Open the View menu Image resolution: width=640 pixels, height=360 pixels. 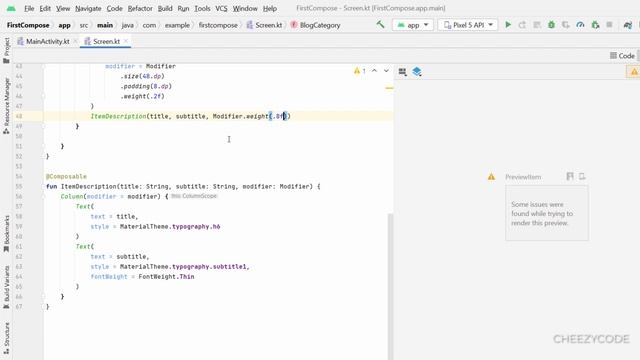63,8
